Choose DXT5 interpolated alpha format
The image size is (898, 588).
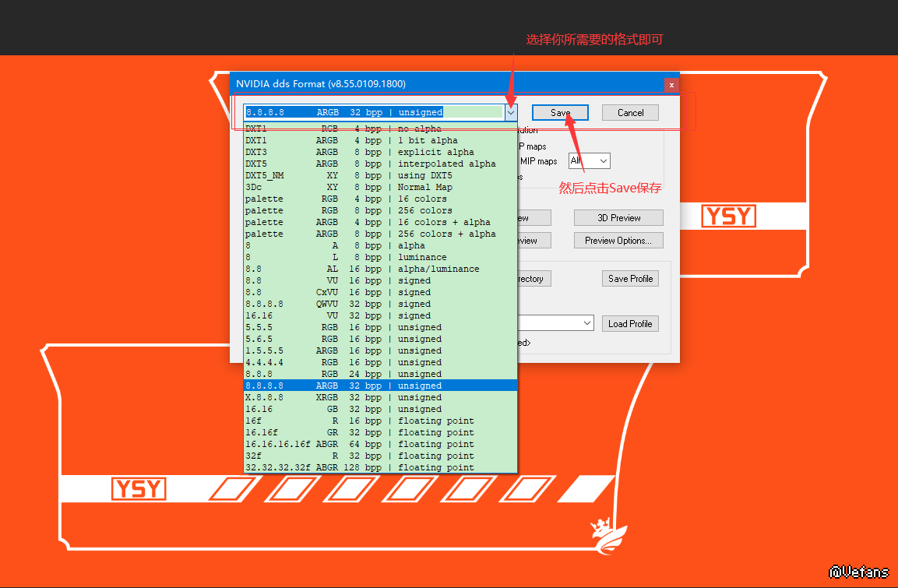point(381,164)
